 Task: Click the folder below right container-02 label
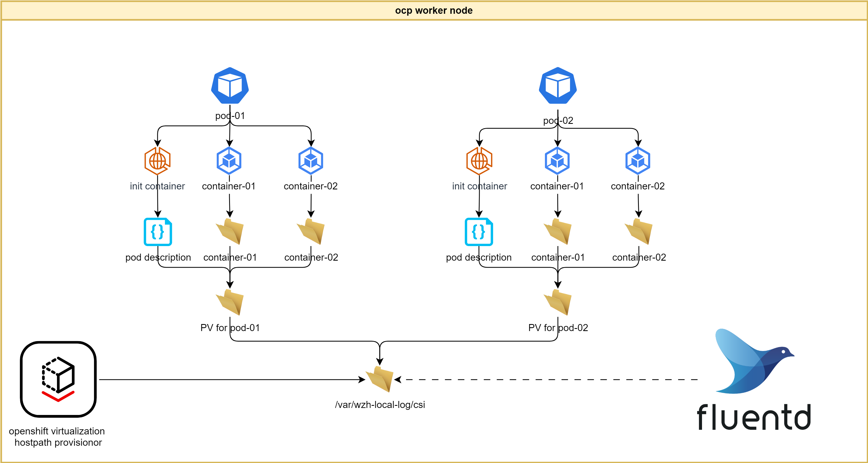click(639, 231)
